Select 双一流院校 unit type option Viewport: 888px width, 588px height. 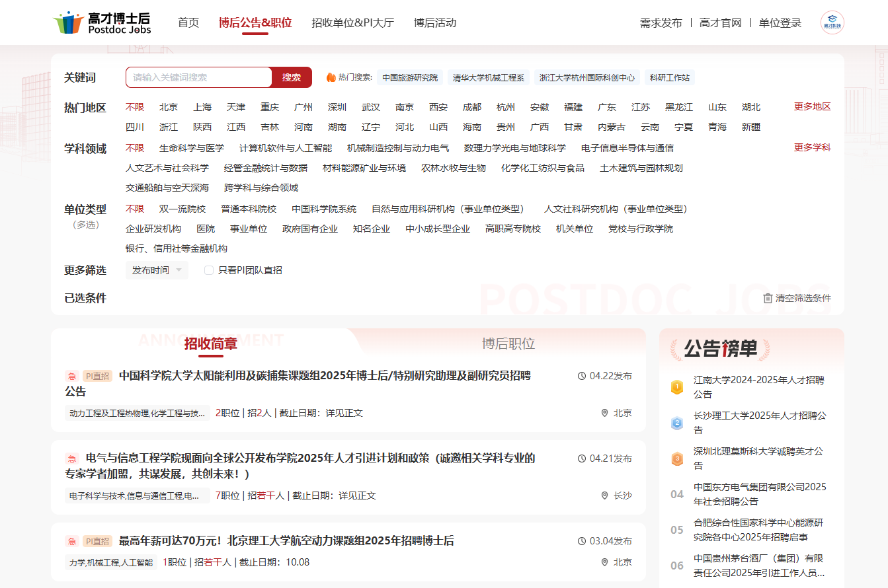click(x=182, y=209)
